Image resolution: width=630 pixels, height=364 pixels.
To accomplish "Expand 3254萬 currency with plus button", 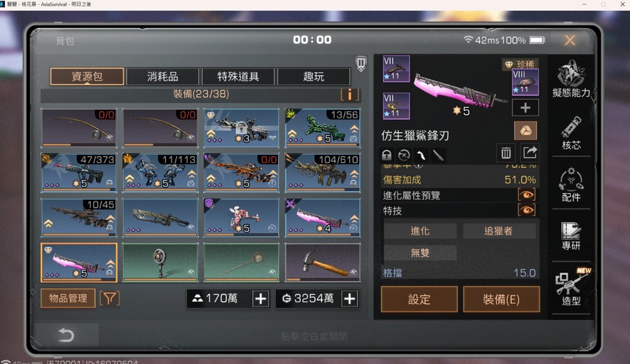I will tap(349, 298).
